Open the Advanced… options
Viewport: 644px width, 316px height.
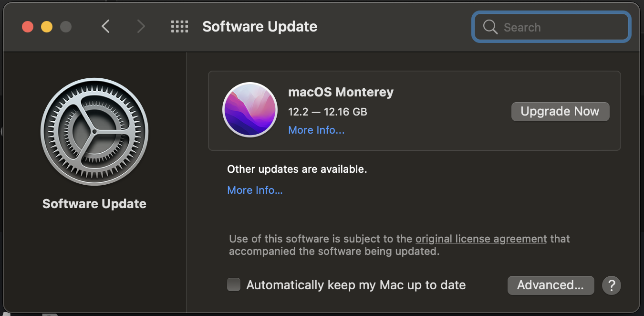(x=551, y=285)
